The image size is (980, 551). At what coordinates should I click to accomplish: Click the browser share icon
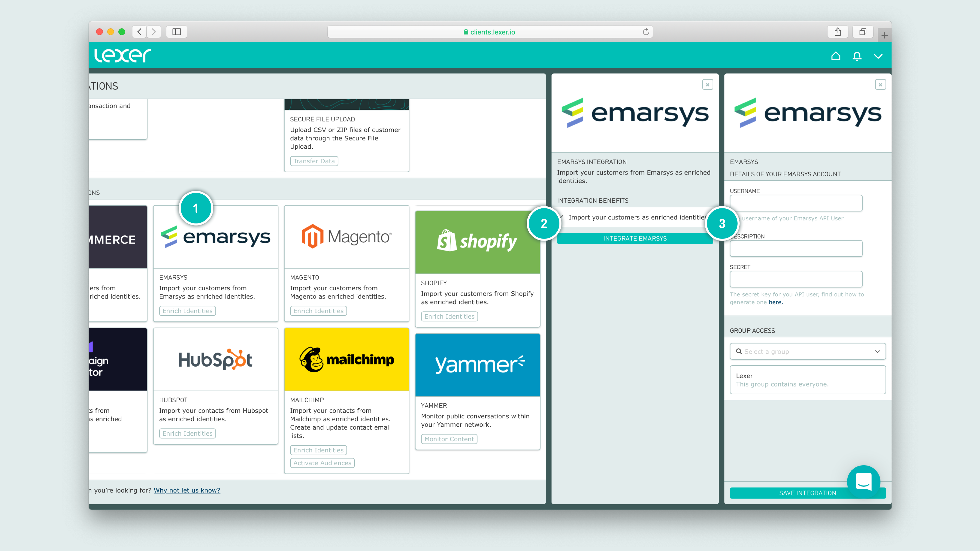click(838, 32)
